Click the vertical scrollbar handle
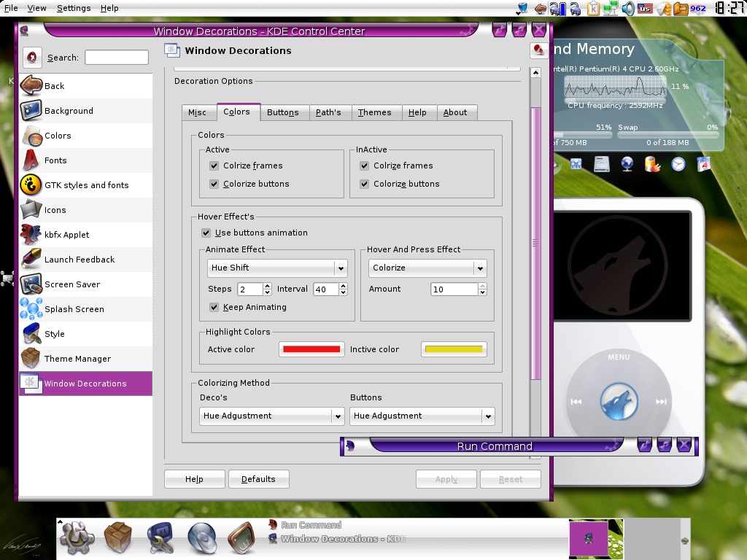 coord(535,243)
